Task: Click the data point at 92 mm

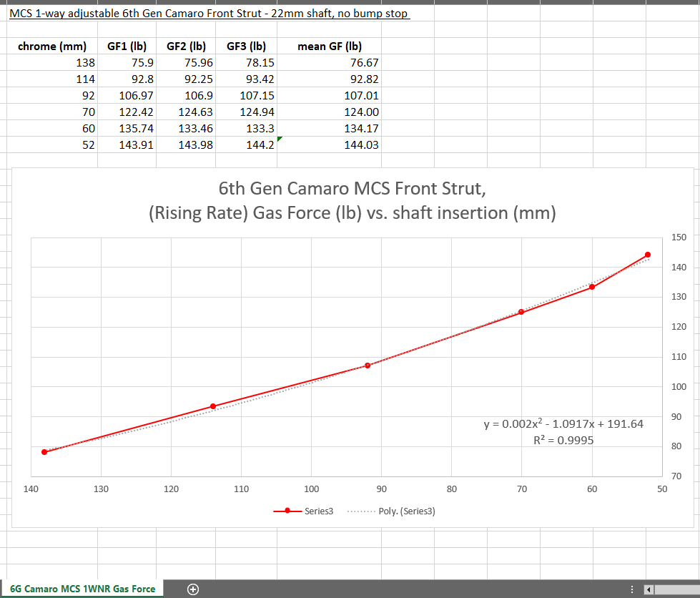Action: click(x=368, y=366)
